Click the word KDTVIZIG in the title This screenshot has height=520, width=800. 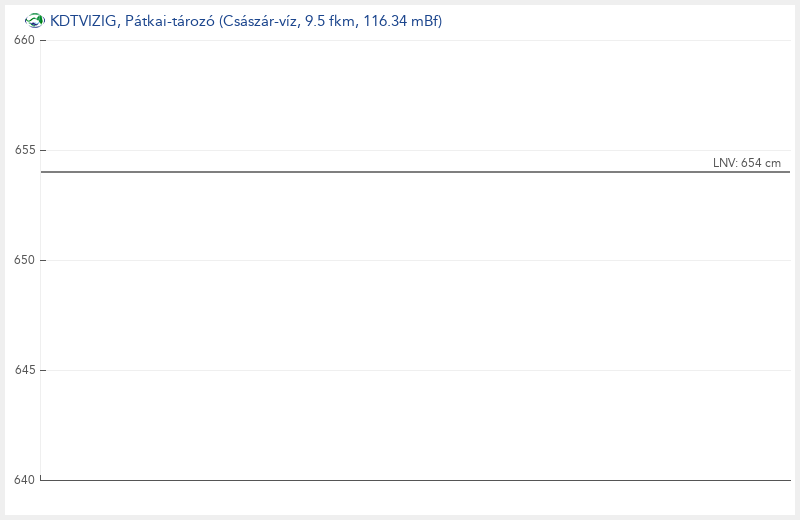(83, 20)
